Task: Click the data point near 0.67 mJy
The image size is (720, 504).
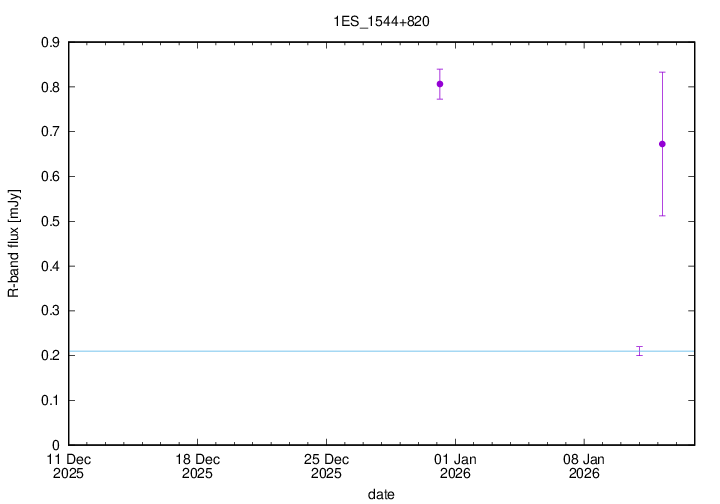Action: click(x=662, y=144)
